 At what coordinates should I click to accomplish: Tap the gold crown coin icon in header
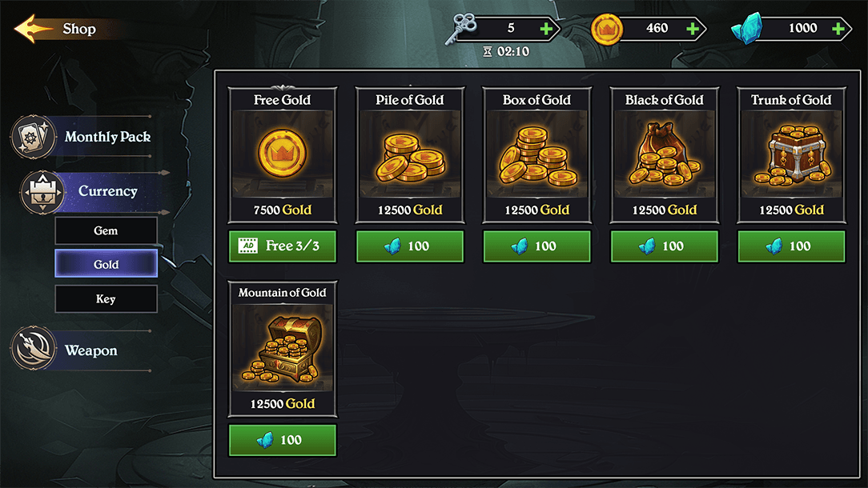pyautogui.click(x=606, y=30)
